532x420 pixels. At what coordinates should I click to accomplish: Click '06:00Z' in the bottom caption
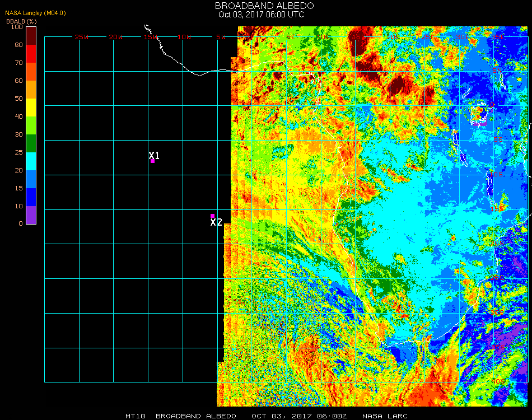[x=332, y=416]
